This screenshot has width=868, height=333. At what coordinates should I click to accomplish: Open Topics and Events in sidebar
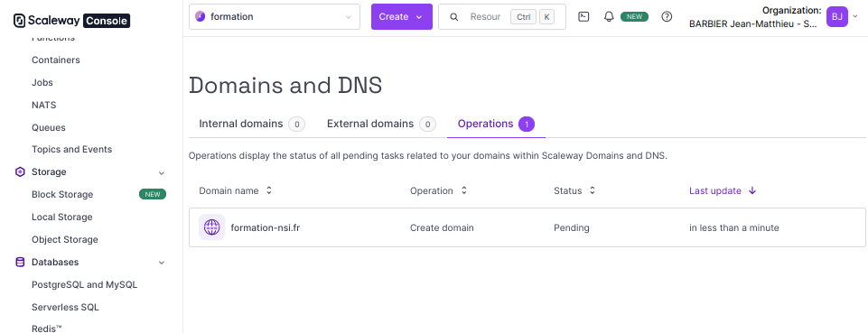point(72,149)
